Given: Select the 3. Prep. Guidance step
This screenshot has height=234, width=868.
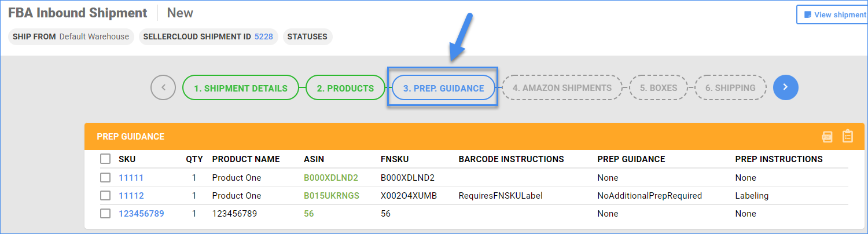Looking at the screenshot, I should click(443, 88).
